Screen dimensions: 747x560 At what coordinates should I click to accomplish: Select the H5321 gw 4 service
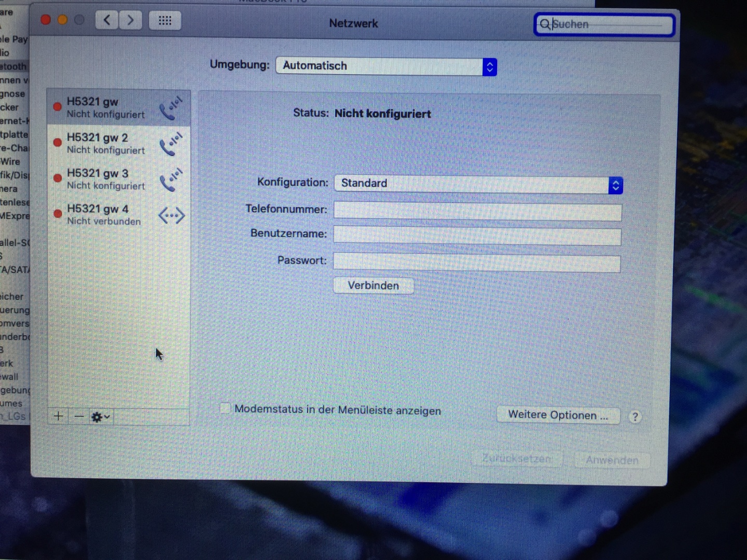(x=119, y=214)
